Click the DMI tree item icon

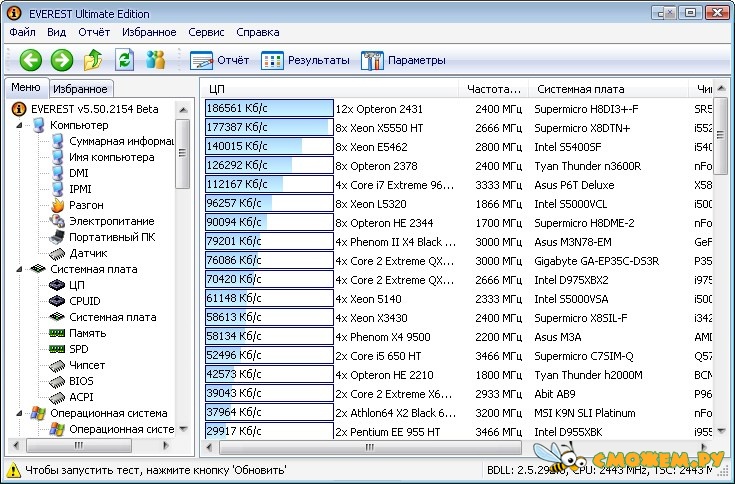coord(58,173)
